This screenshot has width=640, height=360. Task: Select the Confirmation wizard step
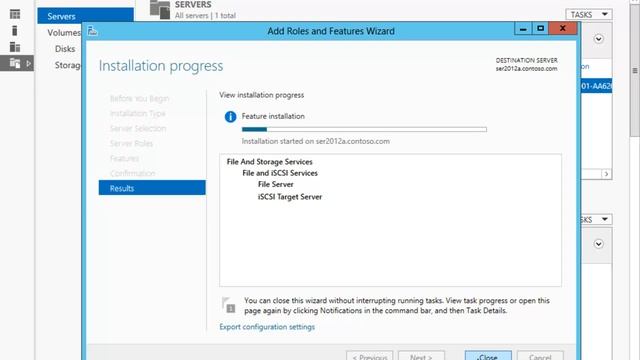[132, 173]
